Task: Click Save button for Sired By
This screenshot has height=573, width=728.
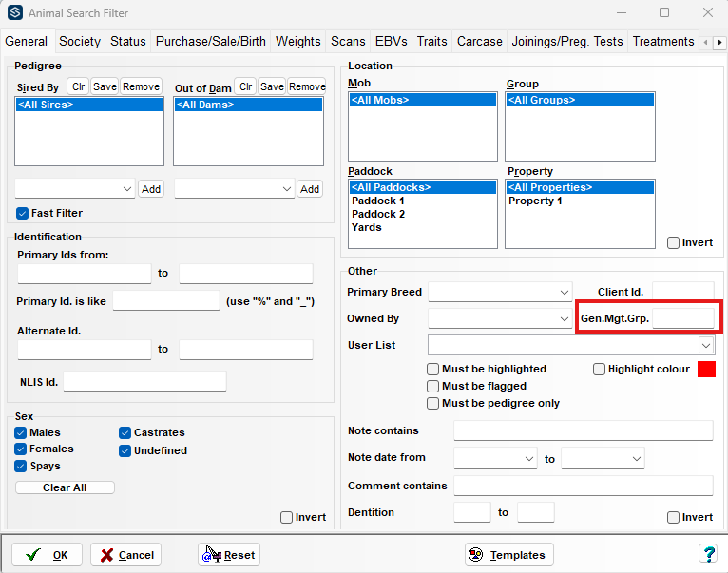Action: click(x=105, y=86)
